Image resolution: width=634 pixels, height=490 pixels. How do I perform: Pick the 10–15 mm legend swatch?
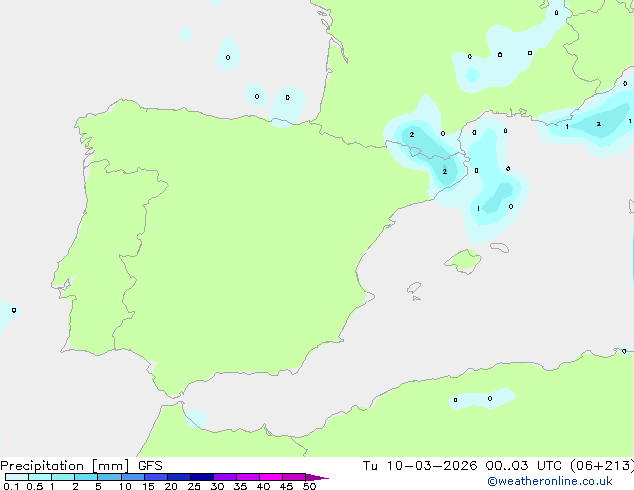(132, 477)
